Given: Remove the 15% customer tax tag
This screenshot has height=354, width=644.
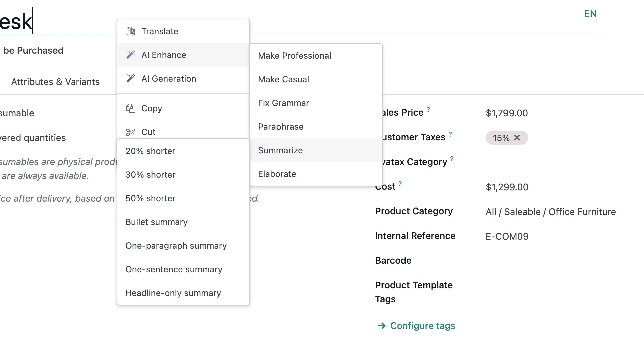Looking at the screenshot, I should point(517,138).
